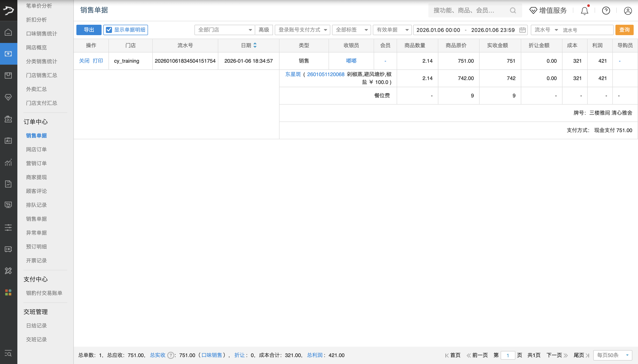Select the promotion coupon icon in sidebar
Image resolution: width=638 pixels, height=364 pixels.
click(x=8, y=120)
